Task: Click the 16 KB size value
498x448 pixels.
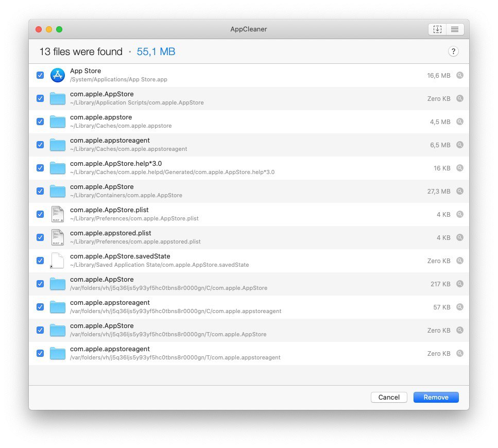Action: (442, 168)
